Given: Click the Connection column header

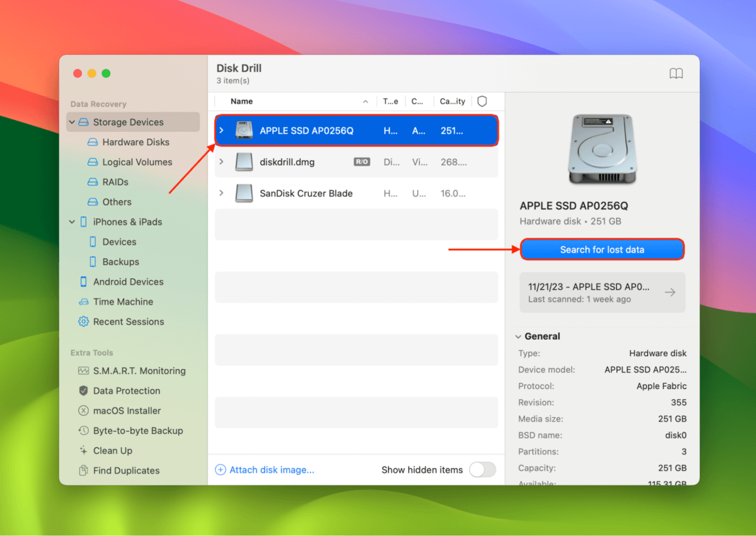Looking at the screenshot, I should 418,102.
